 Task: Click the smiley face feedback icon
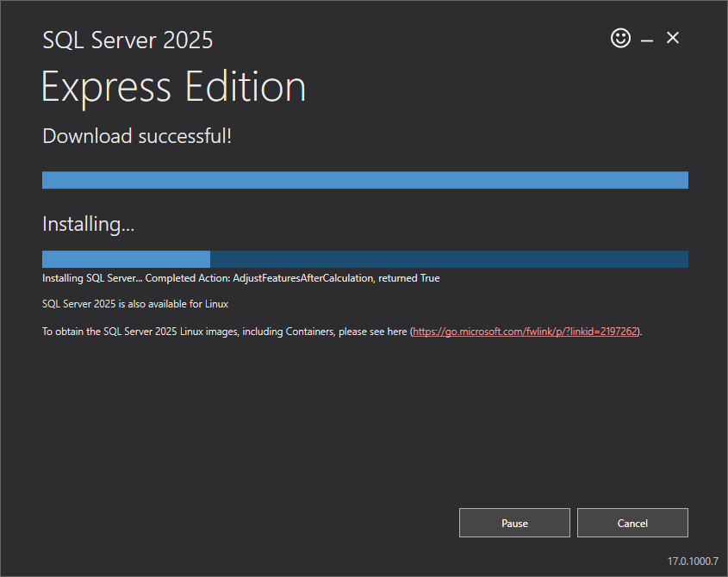point(620,38)
